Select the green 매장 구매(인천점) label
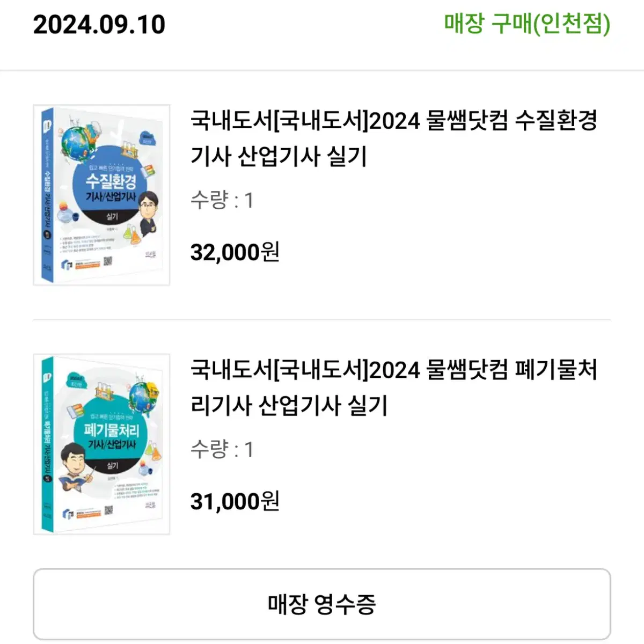This screenshot has width=644, height=644. click(527, 24)
